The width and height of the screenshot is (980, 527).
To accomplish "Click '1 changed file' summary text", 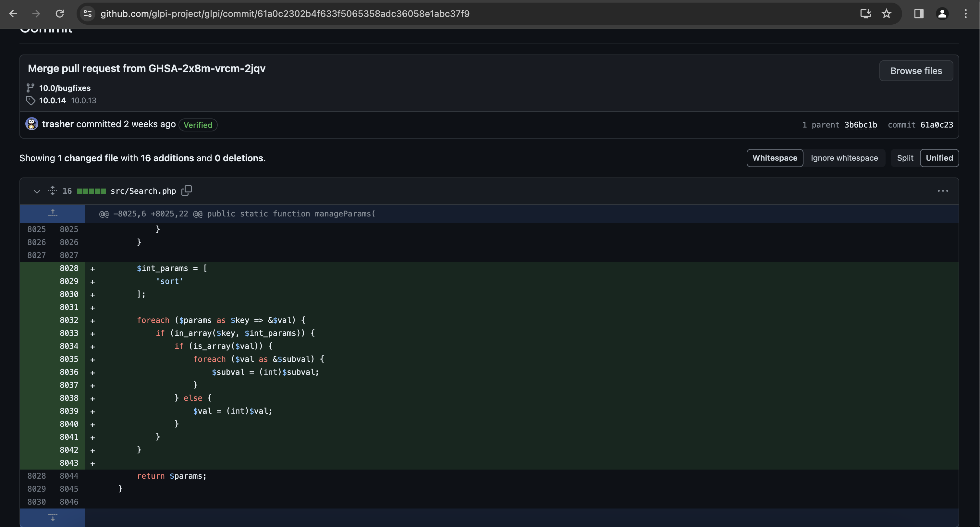I will point(88,158).
